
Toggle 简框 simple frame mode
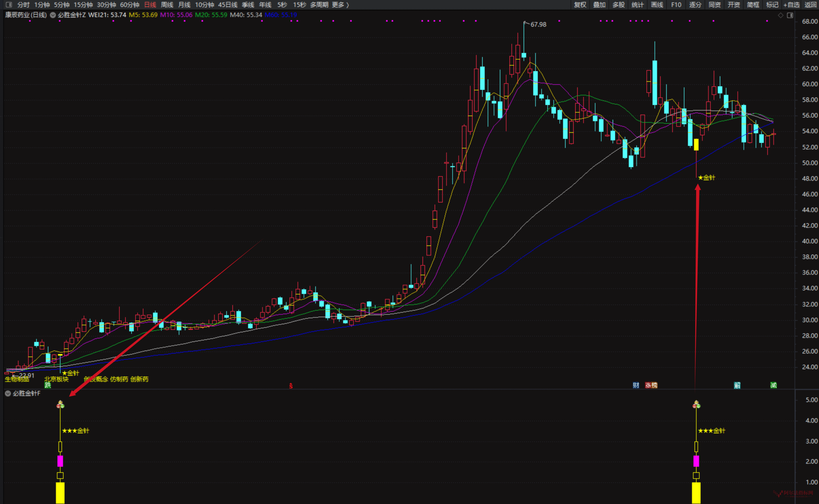(x=753, y=5)
